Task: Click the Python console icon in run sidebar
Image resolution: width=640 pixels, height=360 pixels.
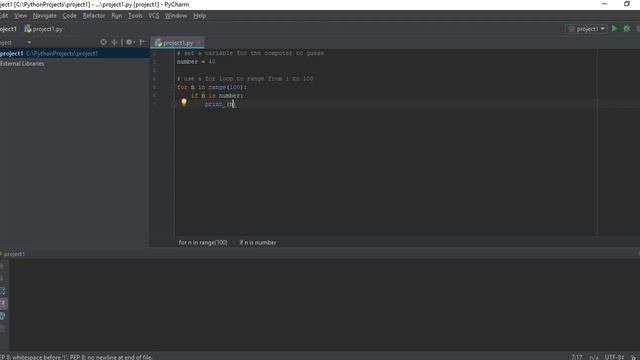Action: click(2, 316)
